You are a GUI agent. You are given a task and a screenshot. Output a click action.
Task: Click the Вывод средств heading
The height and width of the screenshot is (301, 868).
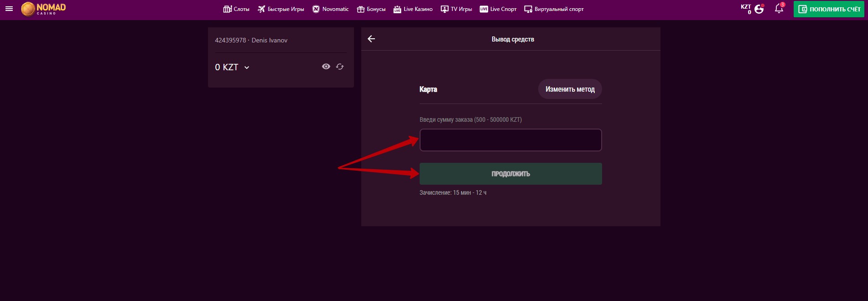(513, 39)
